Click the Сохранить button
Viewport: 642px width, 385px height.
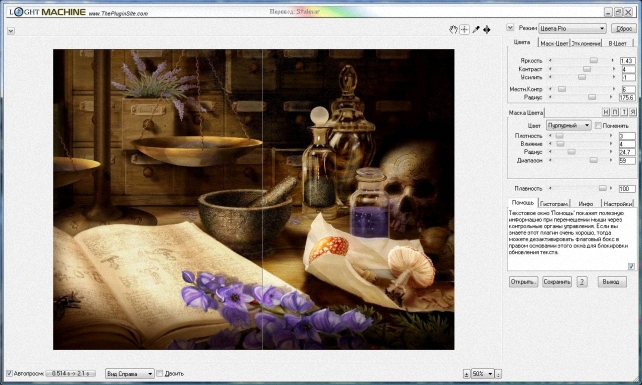(557, 282)
